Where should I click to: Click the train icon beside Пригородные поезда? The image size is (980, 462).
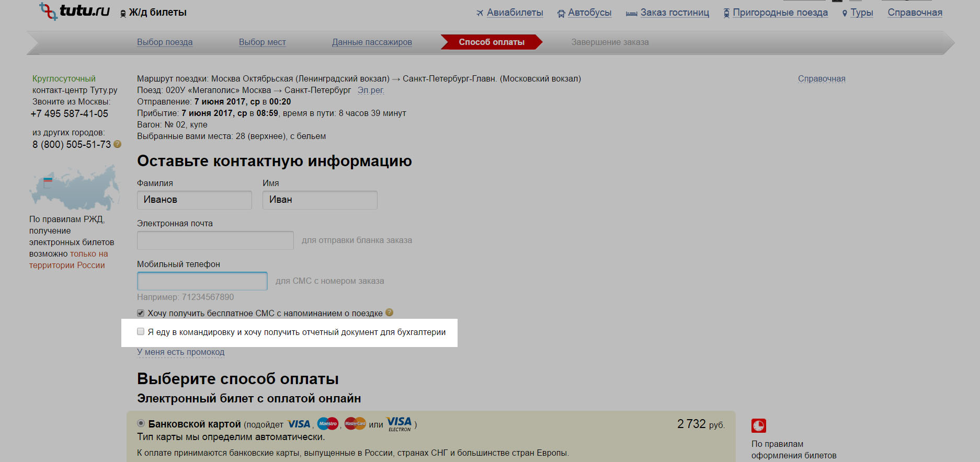(x=726, y=13)
